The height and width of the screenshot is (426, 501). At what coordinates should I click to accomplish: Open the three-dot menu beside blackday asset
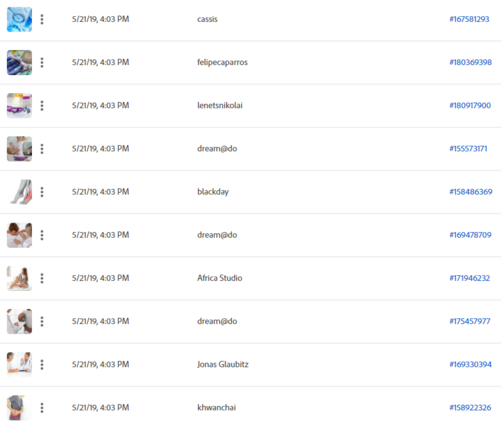tap(42, 192)
